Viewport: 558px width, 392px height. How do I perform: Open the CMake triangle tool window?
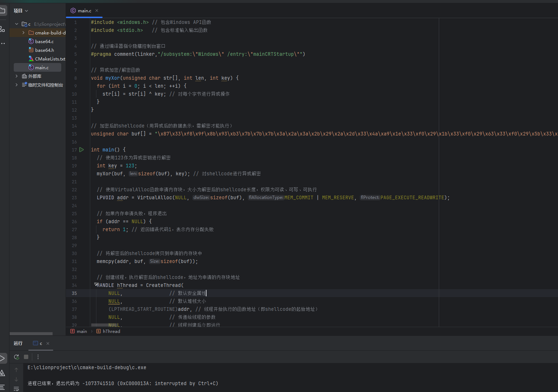pos(2,373)
